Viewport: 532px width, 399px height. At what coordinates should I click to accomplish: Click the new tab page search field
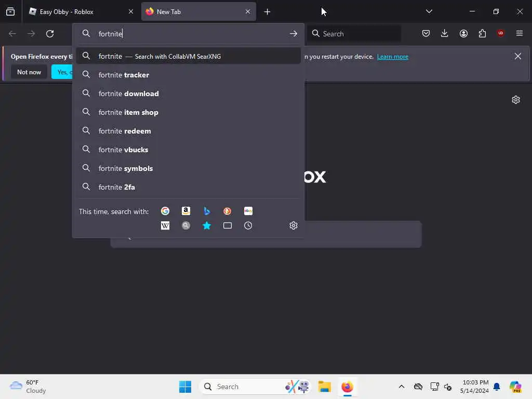pyautogui.click(x=266, y=234)
